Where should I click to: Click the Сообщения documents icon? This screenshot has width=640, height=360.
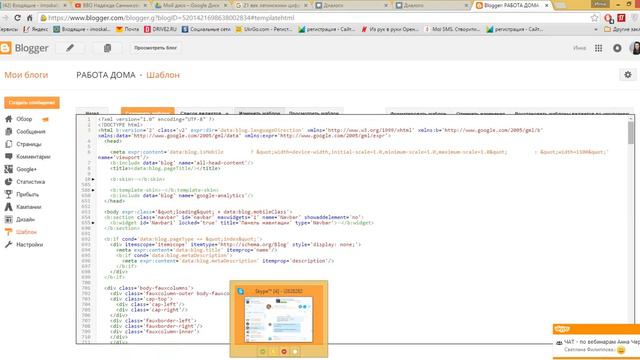pyautogui.click(x=9, y=131)
